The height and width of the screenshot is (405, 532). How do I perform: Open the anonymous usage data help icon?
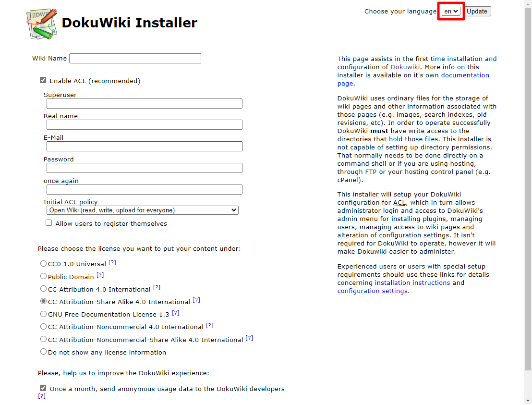click(x=43, y=396)
